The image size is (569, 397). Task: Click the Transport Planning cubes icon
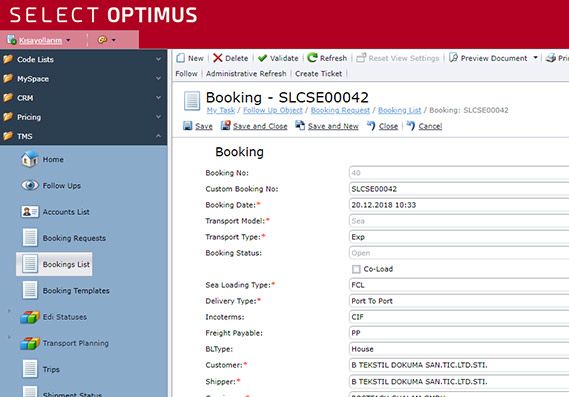click(30, 343)
